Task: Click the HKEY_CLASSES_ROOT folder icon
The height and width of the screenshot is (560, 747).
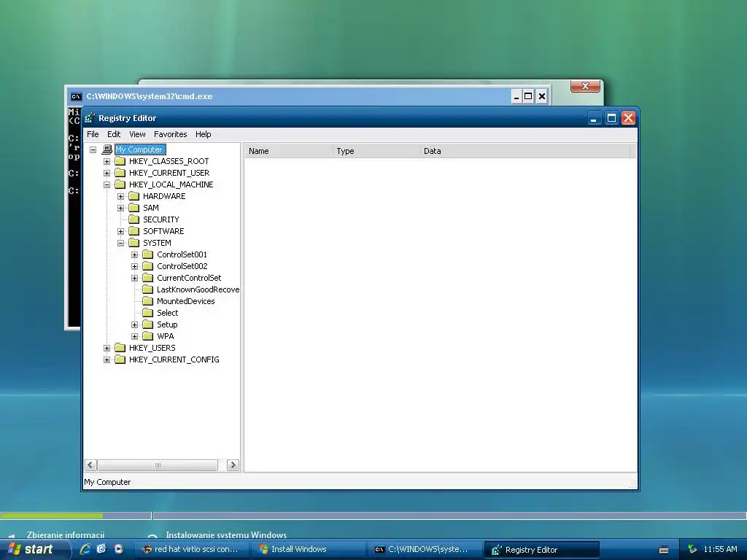Action: pyautogui.click(x=120, y=161)
